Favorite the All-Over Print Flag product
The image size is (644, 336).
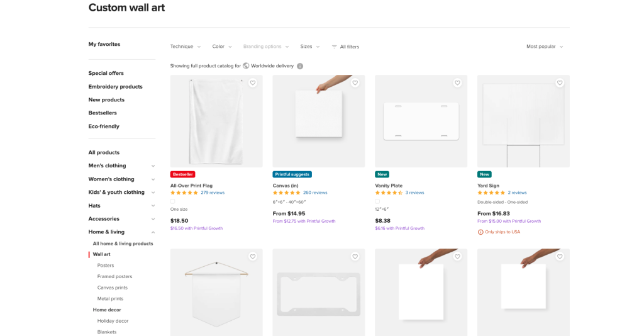pyautogui.click(x=252, y=83)
